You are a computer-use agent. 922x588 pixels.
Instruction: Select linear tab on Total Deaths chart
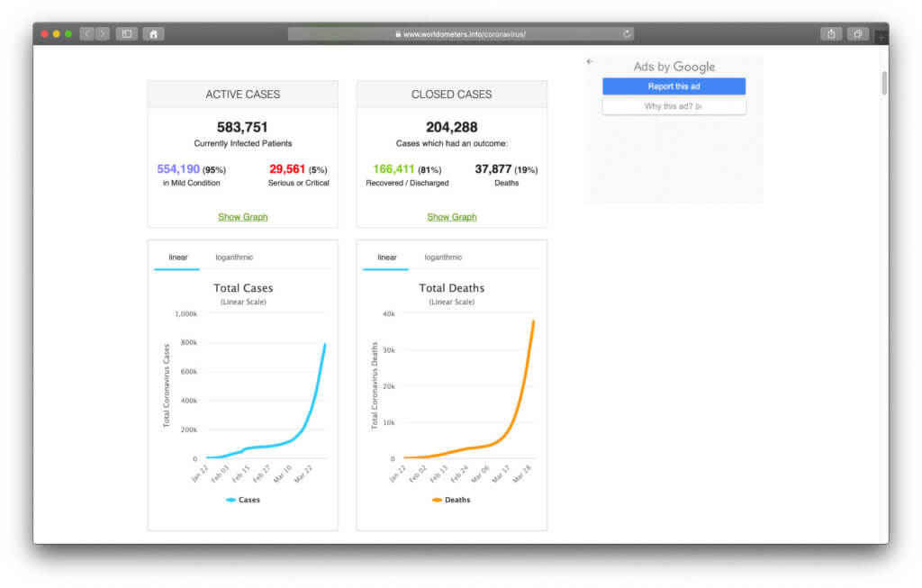pyautogui.click(x=387, y=258)
